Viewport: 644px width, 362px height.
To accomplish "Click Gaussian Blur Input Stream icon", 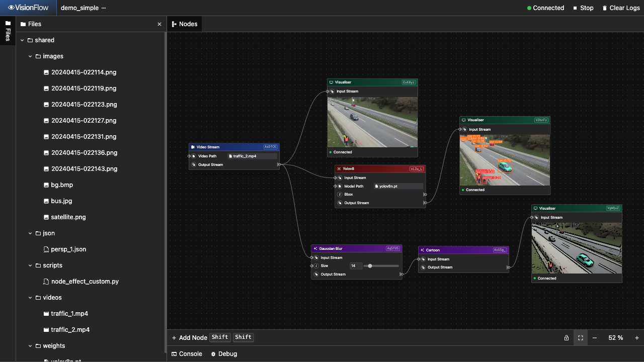I will click(x=316, y=258).
